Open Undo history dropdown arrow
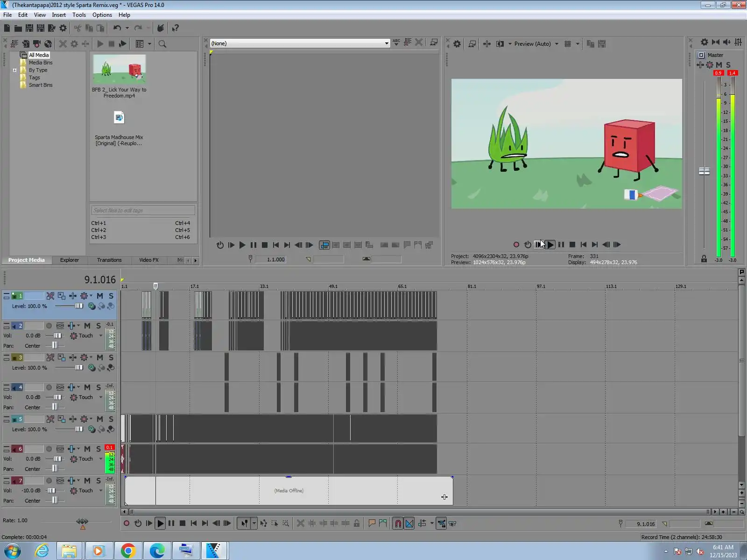This screenshot has width=747, height=560. 127,28
